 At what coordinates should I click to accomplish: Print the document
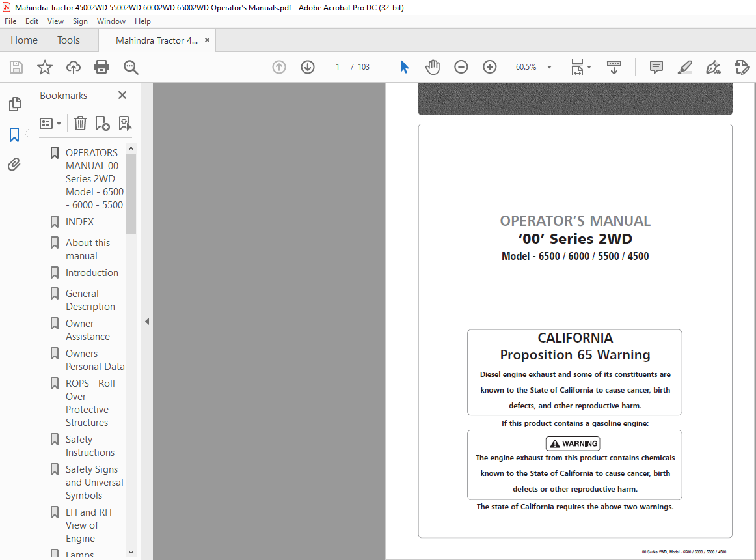coord(101,67)
